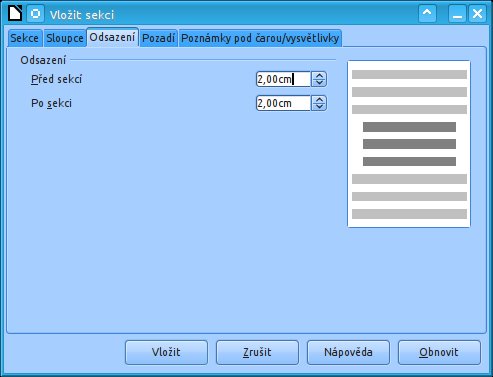Reset values with Obnovit button
The height and width of the screenshot is (377, 493).
tap(439, 352)
